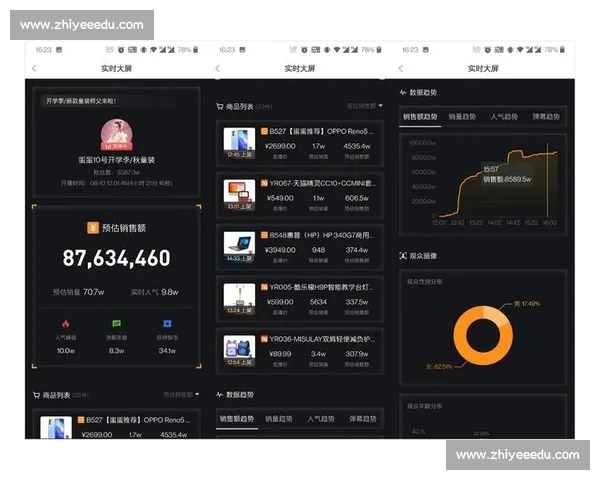600x480 pixels.
Task: Expand the sort dropdown in the bottom-left product list
Action: pyautogui.click(x=181, y=394)
